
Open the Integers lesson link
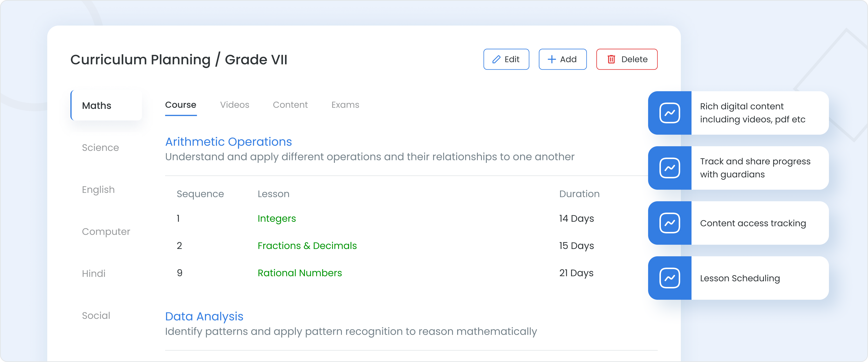point(277,219)
